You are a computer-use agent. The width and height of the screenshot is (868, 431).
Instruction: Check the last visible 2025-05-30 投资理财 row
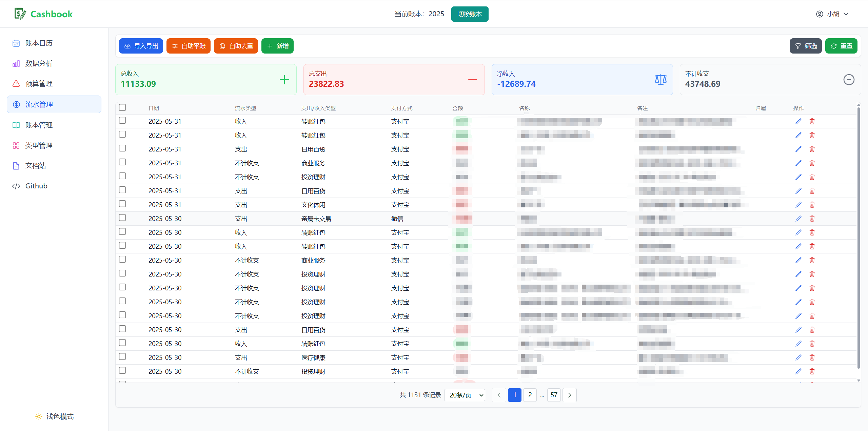coord(122,370)
